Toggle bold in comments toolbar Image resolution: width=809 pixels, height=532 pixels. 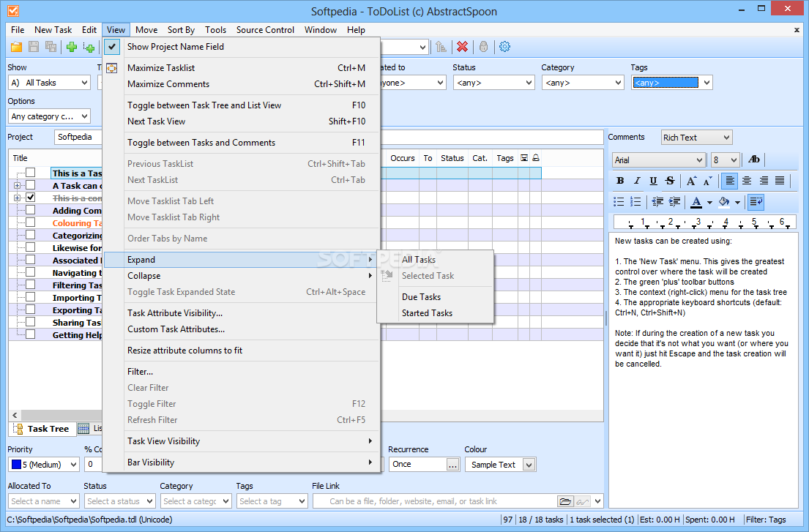620,181
